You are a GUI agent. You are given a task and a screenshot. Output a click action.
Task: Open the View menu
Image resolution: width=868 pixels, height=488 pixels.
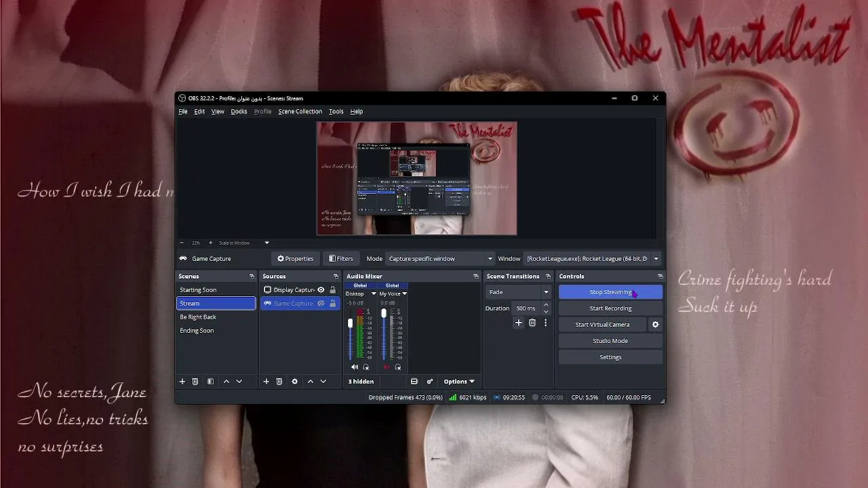click(x=218, y=111)
